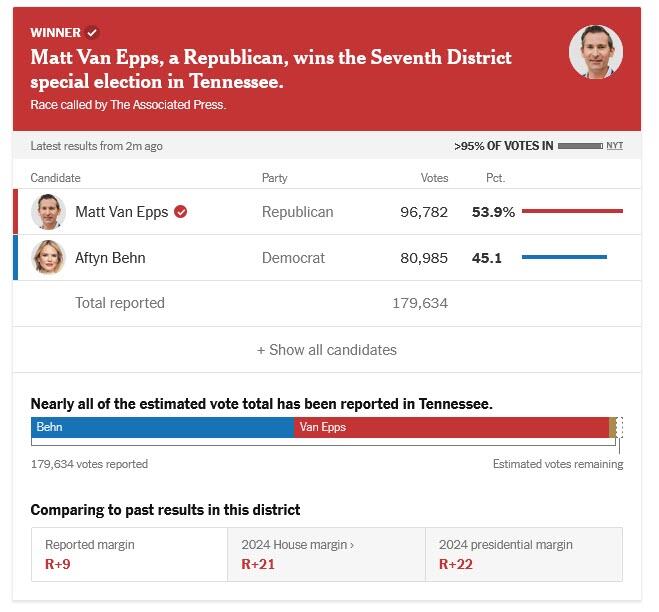
Task: Click blue Behn segment of vote bar
Action: coord(162,427)
